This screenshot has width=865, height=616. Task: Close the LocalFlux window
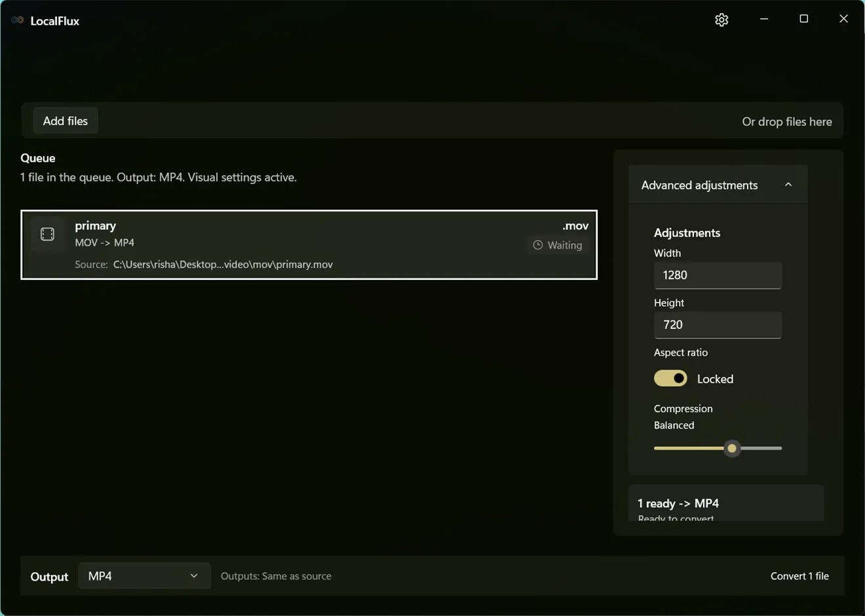point(844,19)
